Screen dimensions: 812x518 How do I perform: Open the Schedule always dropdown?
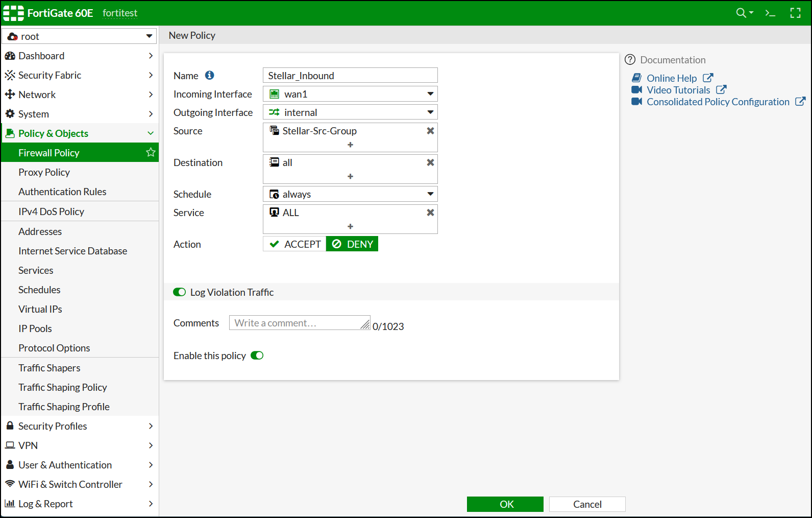(350, 194)
